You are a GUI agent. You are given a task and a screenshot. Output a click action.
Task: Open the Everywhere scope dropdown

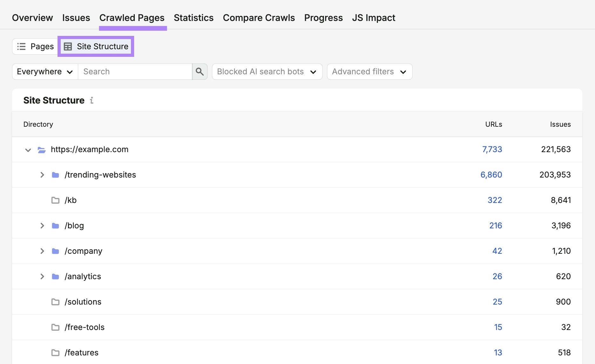coord(45,71)
